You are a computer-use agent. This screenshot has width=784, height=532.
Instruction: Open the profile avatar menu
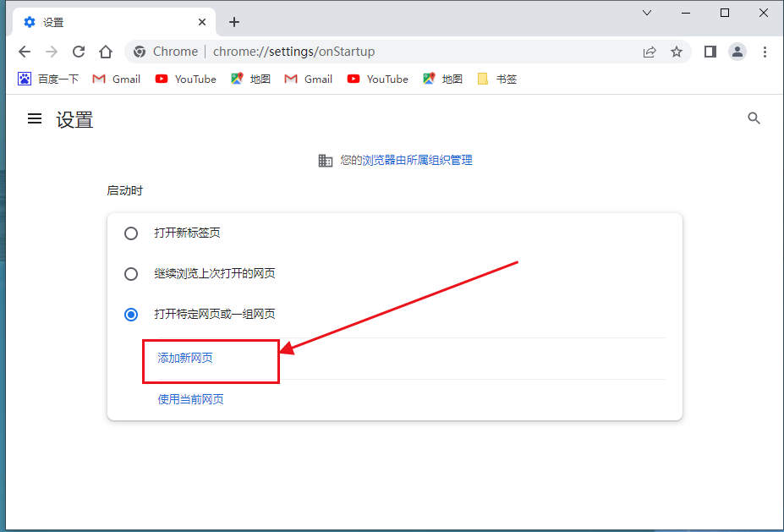(737, 52)
